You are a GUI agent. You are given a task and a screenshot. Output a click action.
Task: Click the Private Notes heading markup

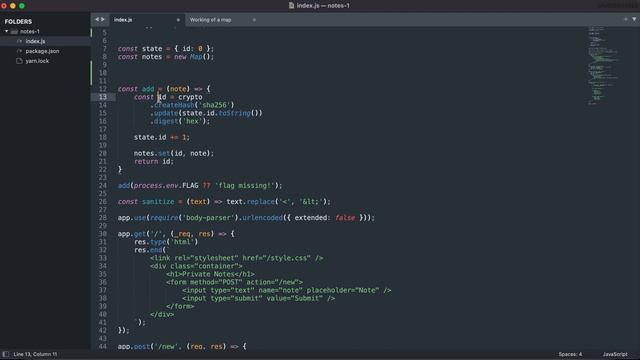(x=210, y=274)
